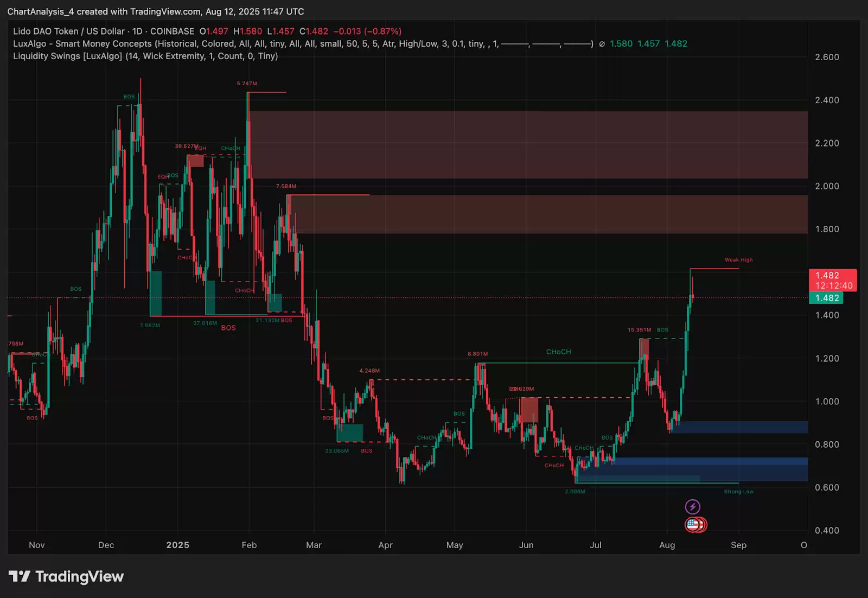Viewport: 868px width, 598px height.
Task: Open the US flag economic event marker
Action: pyautogui.click(x=692, y=525)
